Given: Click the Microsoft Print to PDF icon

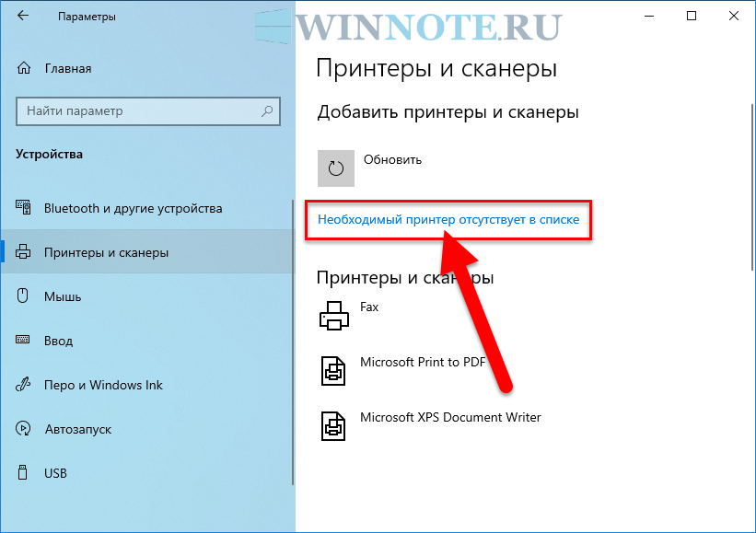Looking at the screenshot, I should pos(333,371).
